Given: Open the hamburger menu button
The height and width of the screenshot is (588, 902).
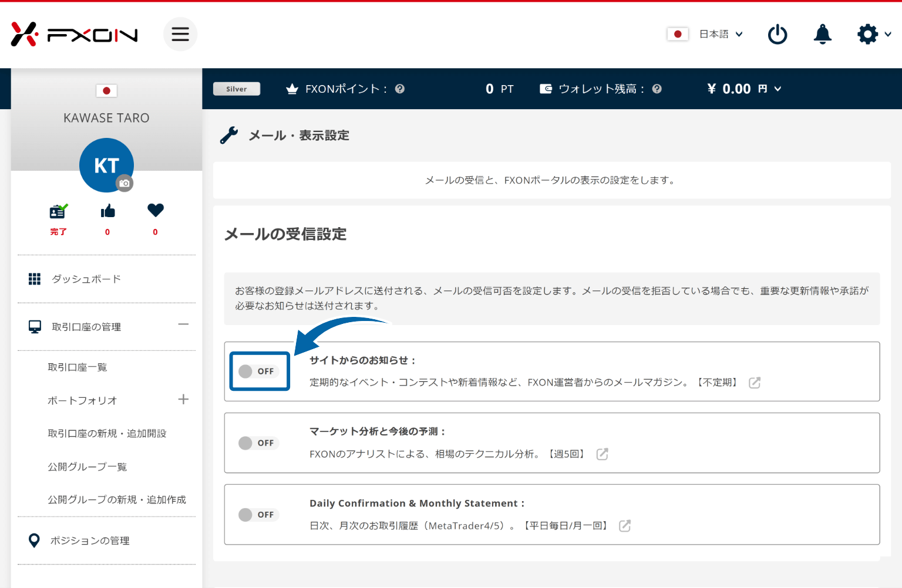Looking at the screenshot, I should coord(180,34).
